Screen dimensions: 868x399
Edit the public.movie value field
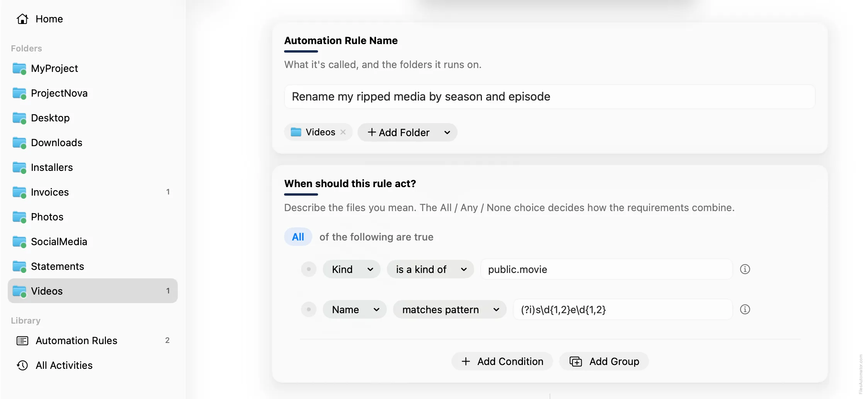pos(606,269)
